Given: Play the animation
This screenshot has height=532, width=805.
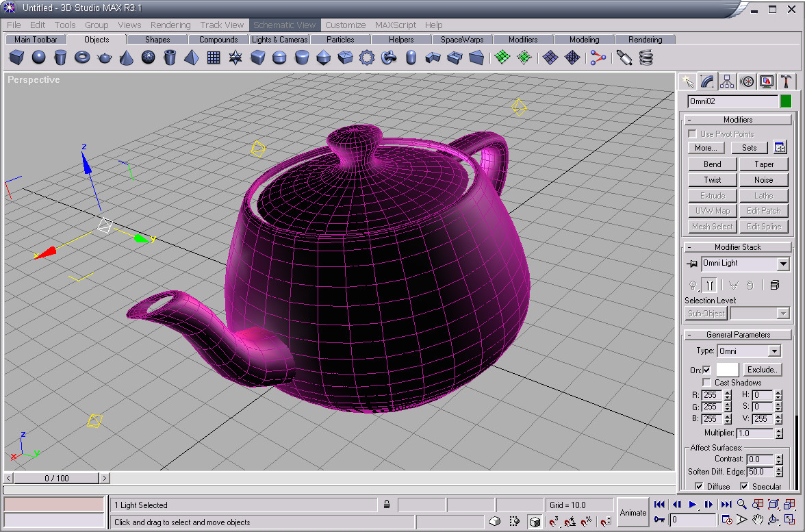Looking at the screenshot, I should pyautogui.click(x=693, y=504).
